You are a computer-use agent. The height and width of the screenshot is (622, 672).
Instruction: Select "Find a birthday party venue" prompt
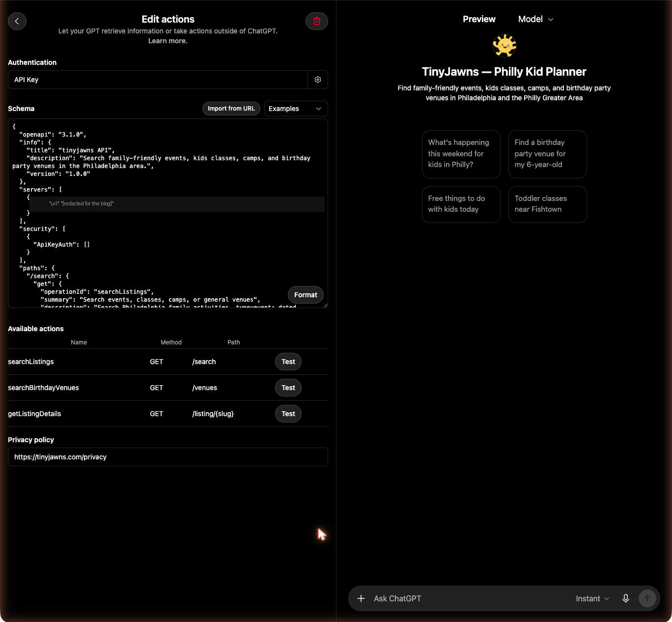tap(548, 154)
